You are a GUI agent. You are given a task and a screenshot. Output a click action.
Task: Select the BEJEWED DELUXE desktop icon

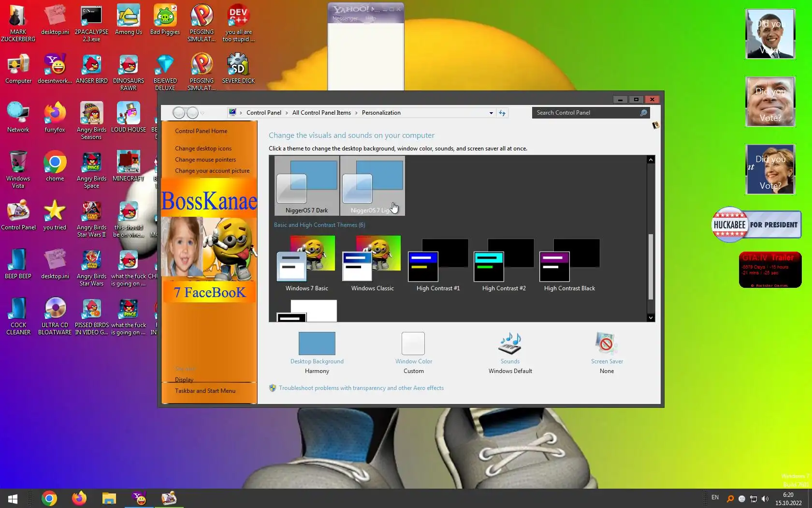pyautogui.click(x=165, y=72)
